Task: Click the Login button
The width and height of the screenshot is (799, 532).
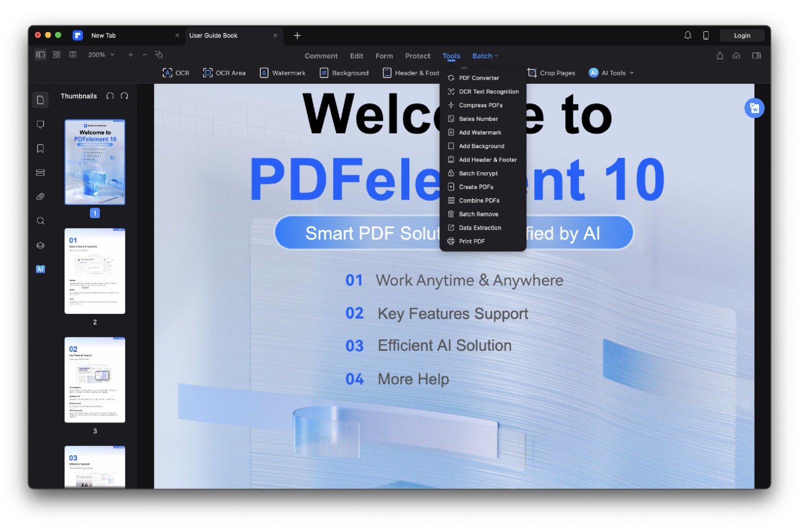Action: 742,35
